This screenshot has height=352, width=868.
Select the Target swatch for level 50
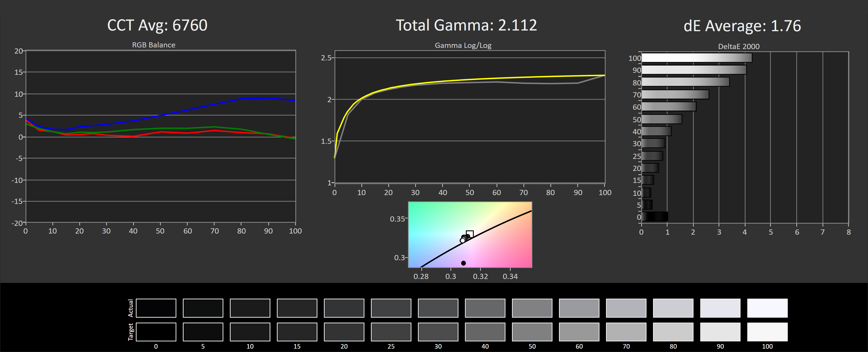[532, 332]
